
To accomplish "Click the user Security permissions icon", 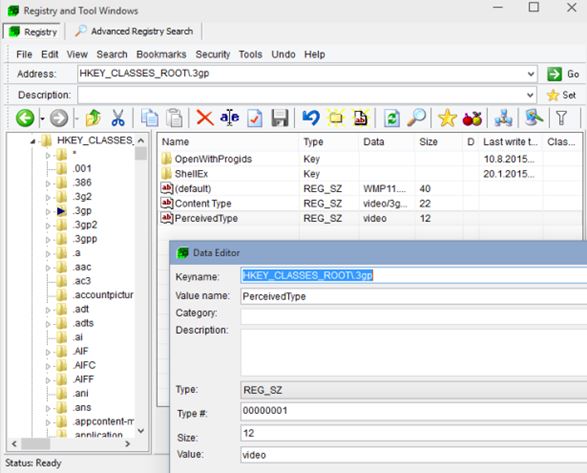I will [533, 118].
